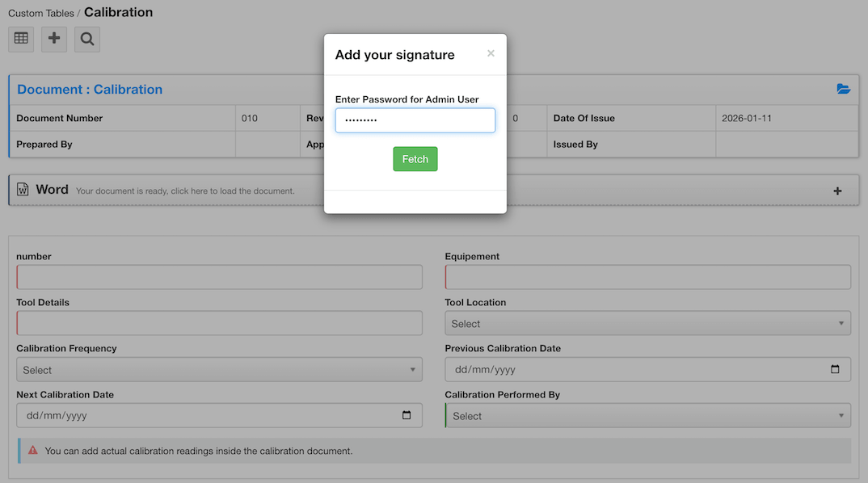868x483 pixels.
Task: Focus the Admin User password field
Action: click(415, 120)
